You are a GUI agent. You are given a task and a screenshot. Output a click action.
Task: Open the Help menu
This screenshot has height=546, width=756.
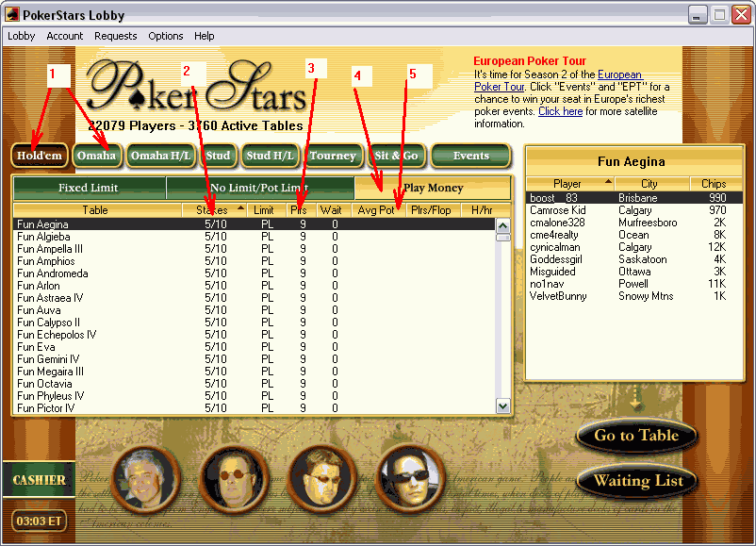coord(205,36)
